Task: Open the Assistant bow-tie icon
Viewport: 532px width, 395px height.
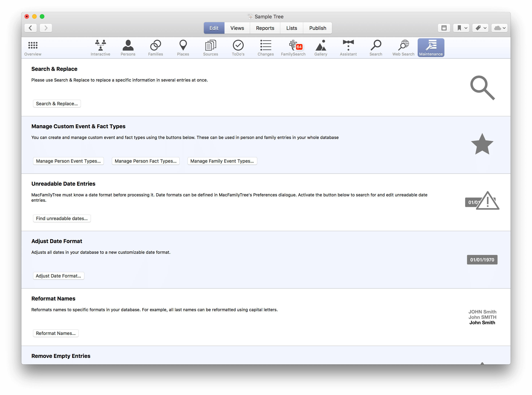Action: 348,48
